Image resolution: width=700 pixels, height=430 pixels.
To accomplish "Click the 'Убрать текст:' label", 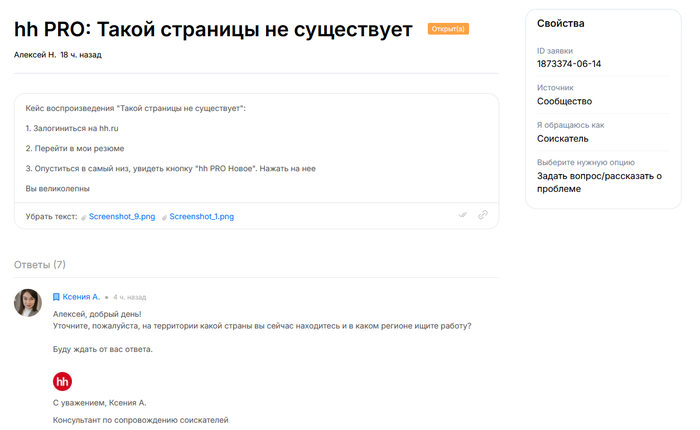I will pos(51,217).
